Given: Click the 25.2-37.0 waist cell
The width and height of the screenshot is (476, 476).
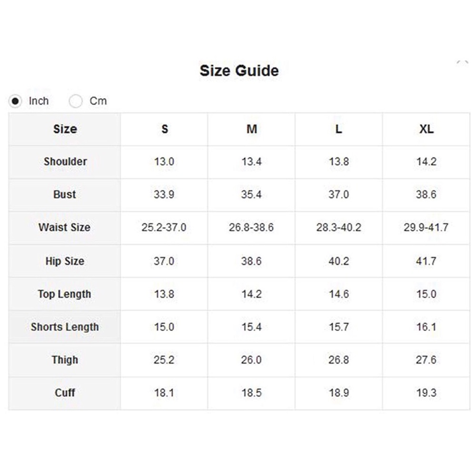Looking at the screenshot, I should coord(164,228).
